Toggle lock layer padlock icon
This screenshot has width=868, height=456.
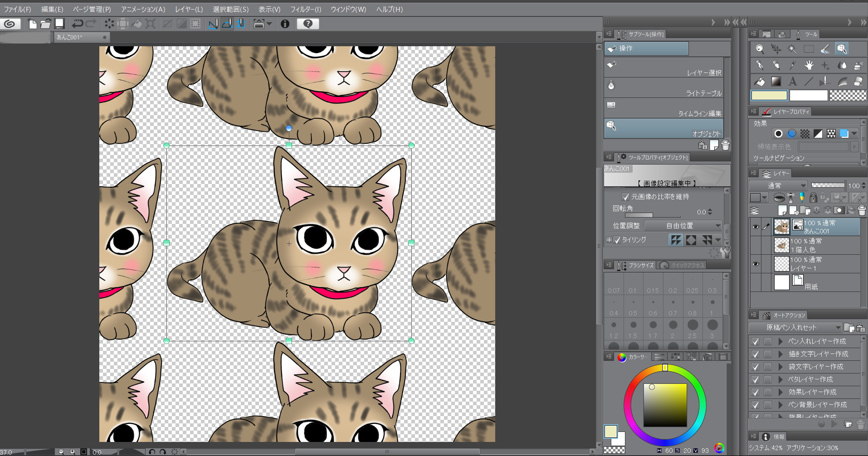pos(813,198)
